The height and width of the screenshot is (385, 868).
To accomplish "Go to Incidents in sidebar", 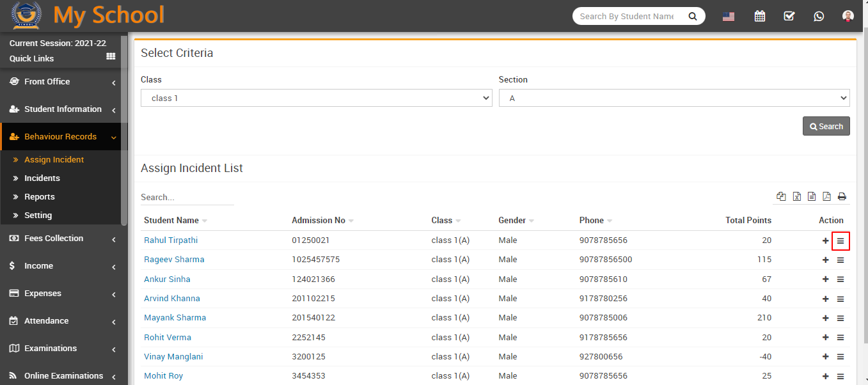I will [x=42, y=178].
